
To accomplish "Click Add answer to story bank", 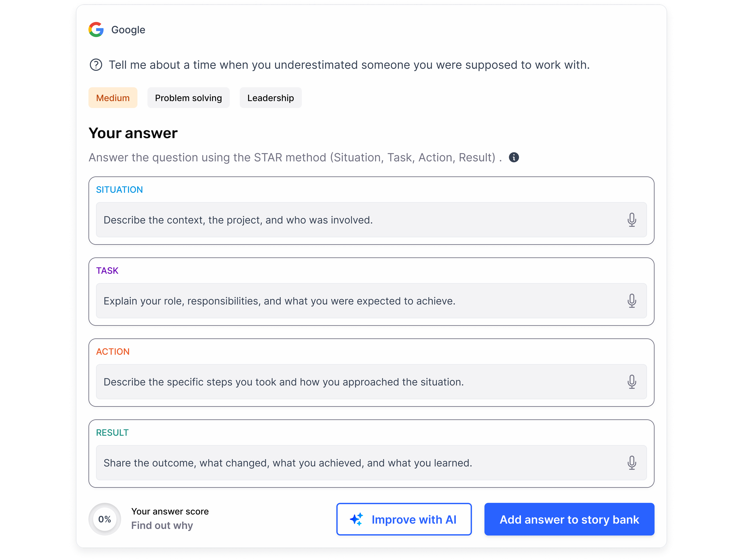I will click(569, 519).
